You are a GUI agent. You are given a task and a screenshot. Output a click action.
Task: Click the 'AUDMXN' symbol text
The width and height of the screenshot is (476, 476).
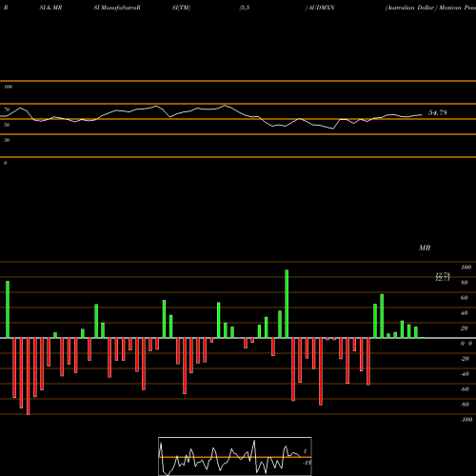(x=321, y=8)
